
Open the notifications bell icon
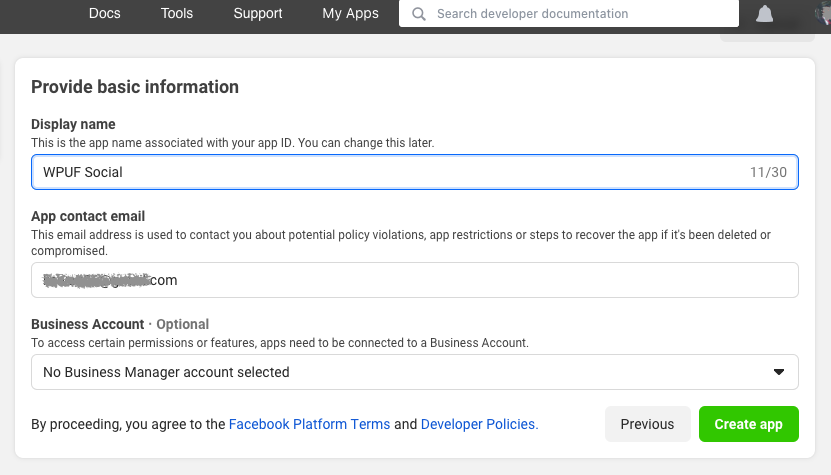(764, 14)
